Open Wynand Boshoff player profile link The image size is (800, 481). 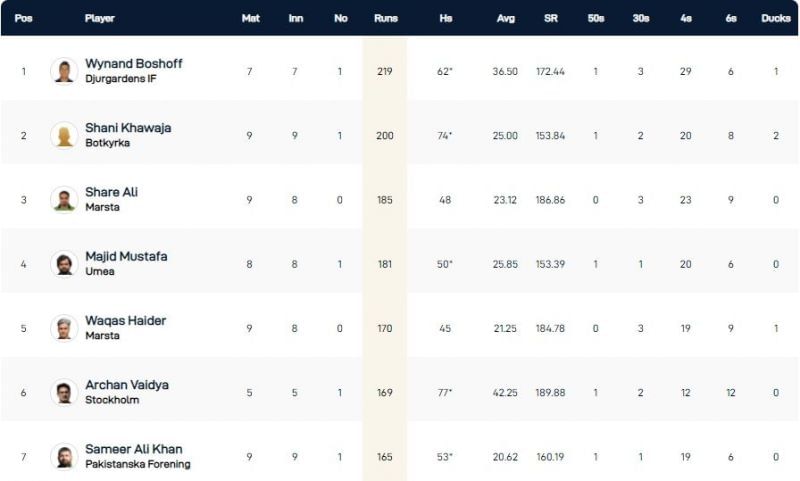coord(134,64)
